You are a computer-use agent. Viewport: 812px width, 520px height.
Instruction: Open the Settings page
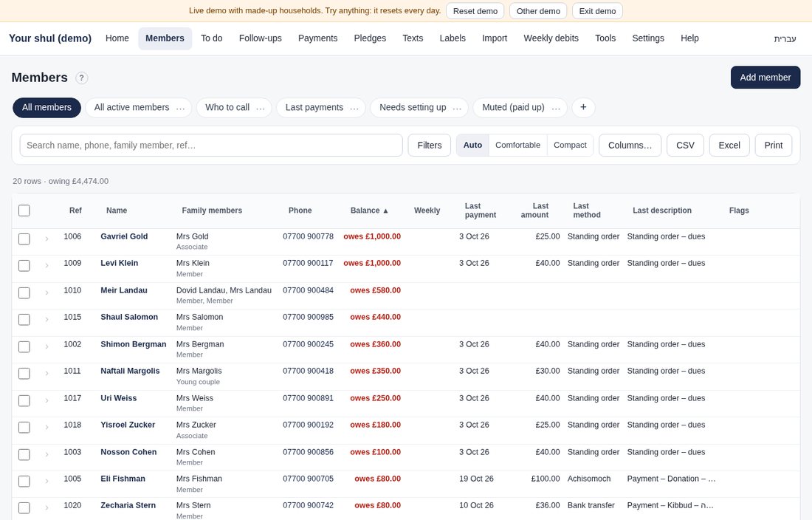tap(648, 38)
